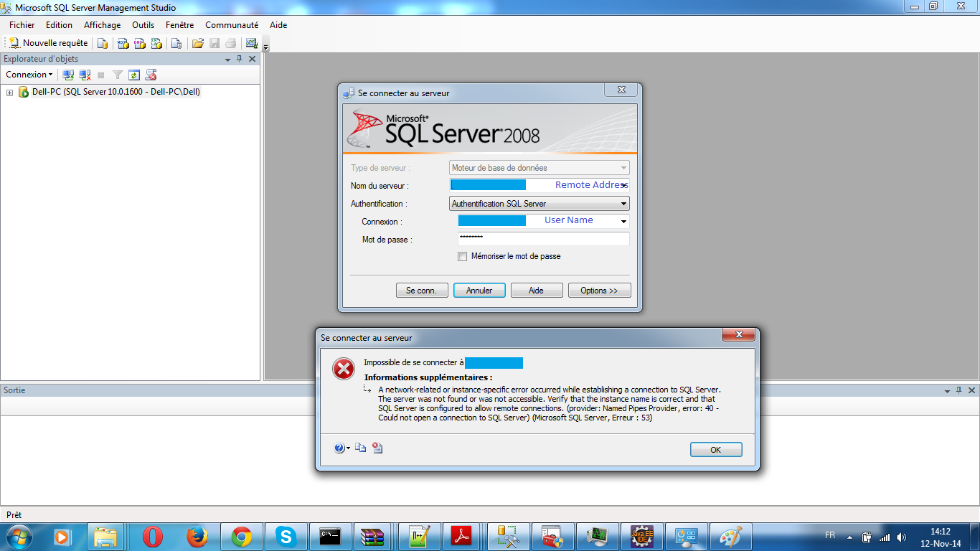Open the Communauté menu
The image size is (980, 551).
(x=232, y=25)
